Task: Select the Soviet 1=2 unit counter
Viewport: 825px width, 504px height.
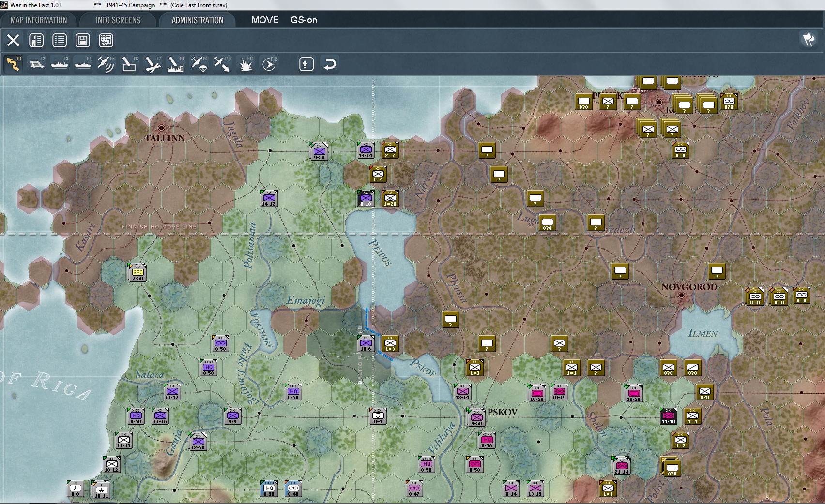Action: (x=680, y=440)
